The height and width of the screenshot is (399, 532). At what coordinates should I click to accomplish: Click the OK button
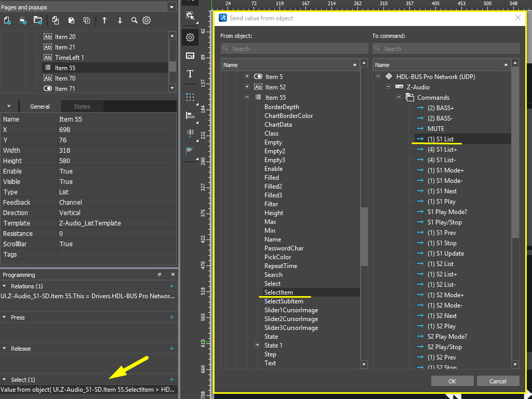pos(452,381)
